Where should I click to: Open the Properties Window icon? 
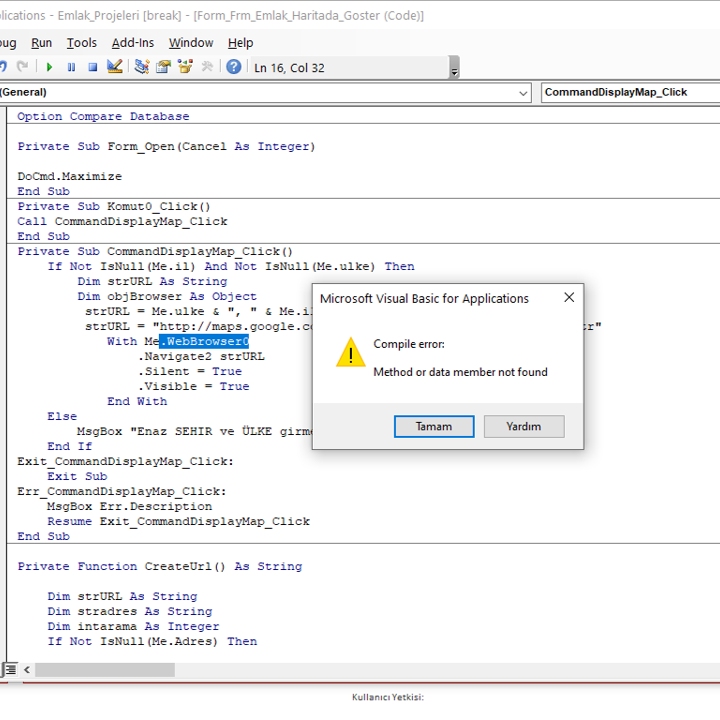click(x=163, y=67)
